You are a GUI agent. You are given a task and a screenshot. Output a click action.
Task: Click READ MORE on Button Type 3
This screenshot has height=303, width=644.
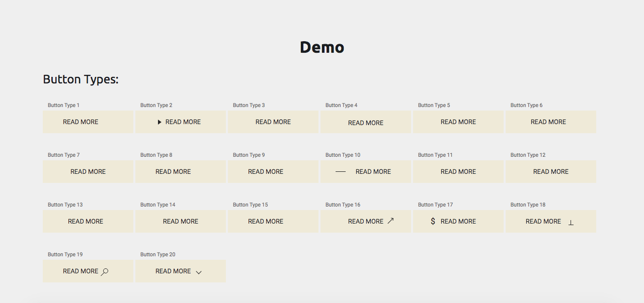[x=273, y=122]
